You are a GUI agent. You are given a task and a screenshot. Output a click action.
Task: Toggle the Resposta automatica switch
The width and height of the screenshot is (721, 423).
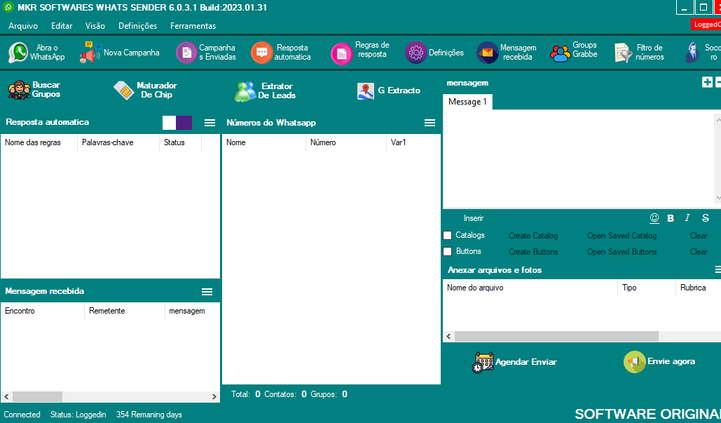click(177, 123)
